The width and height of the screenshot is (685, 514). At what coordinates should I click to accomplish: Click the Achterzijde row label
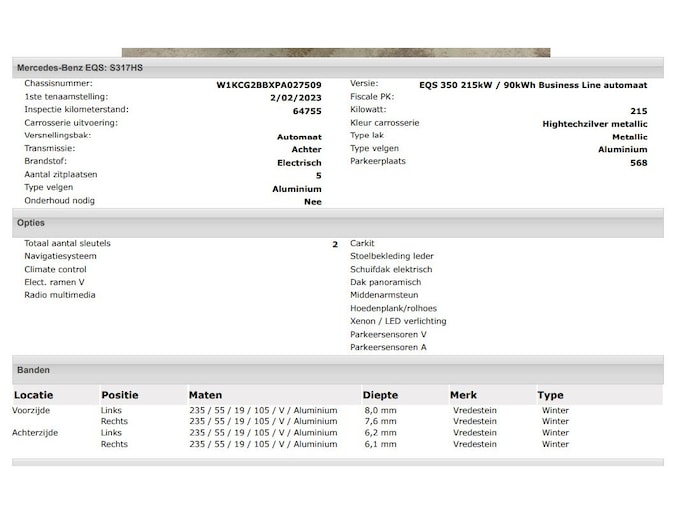35,432
